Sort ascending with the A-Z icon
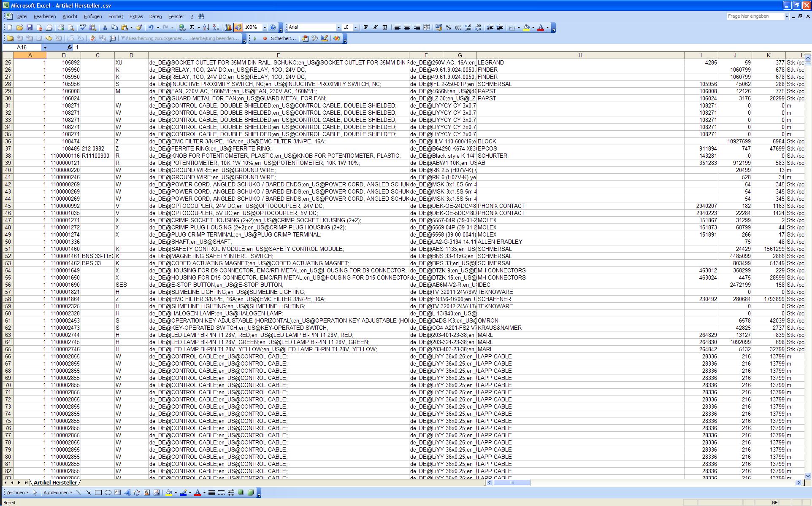This screenshot has width=812, height=506. [206, 27]
